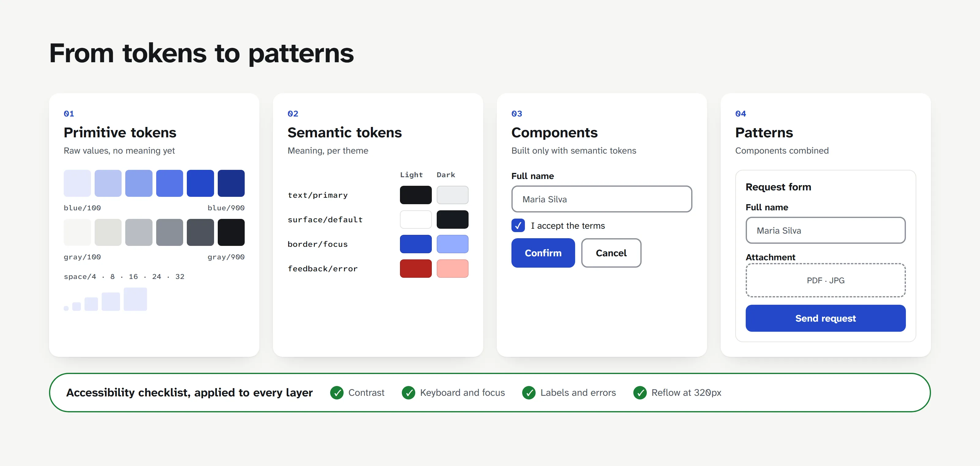Image resolution: width=980 pixels, height=466 pixels.
Task: Click the 'Semantic tokens' heading
Action: pyautogui.click(x=344, y=132)
